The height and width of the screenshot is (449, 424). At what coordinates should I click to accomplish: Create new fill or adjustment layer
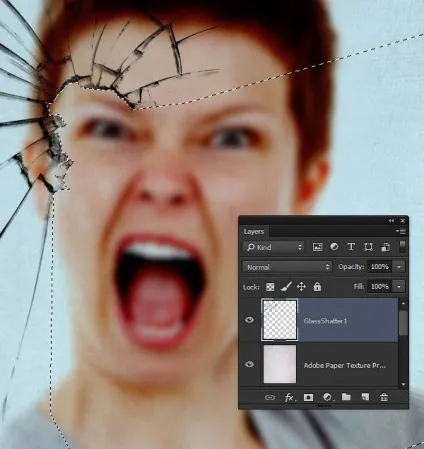coord(327,397)
